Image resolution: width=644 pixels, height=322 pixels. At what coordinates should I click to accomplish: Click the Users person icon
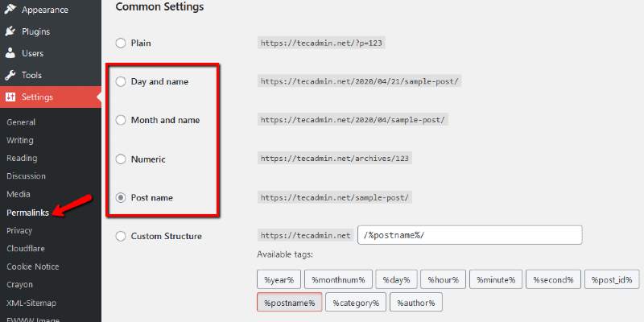[x=10, y=53]
